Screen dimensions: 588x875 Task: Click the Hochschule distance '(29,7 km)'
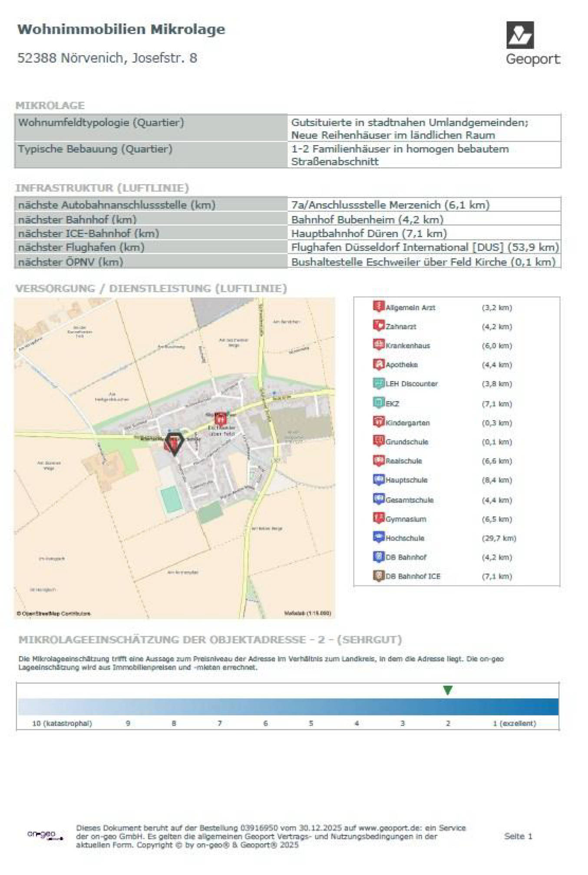click(499, 538)
